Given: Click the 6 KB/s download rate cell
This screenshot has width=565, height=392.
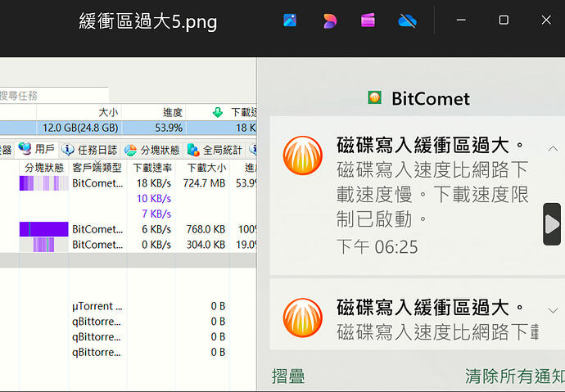Looking at the screenshot, I should 156,229.
